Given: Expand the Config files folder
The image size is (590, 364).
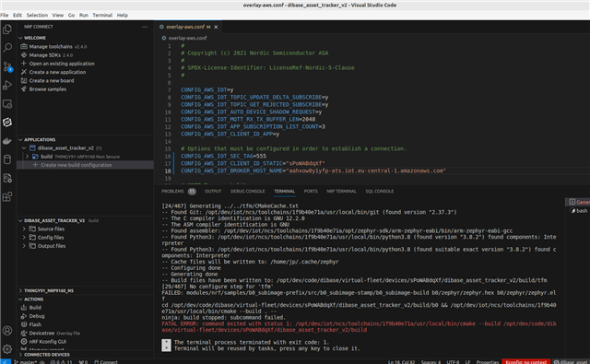Looking at the screenshot, I should (x=24, y=237).
